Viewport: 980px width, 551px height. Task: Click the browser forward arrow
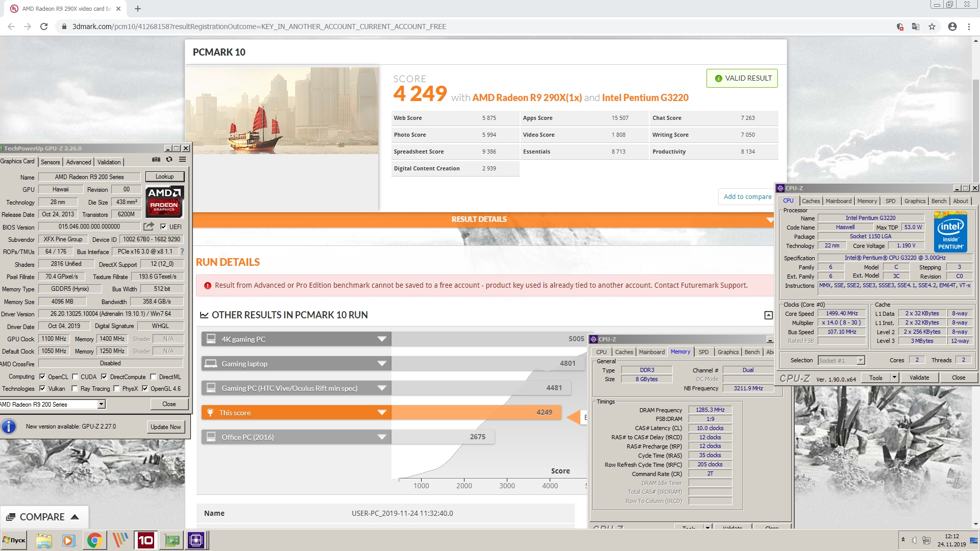click(x=28, y=27)
